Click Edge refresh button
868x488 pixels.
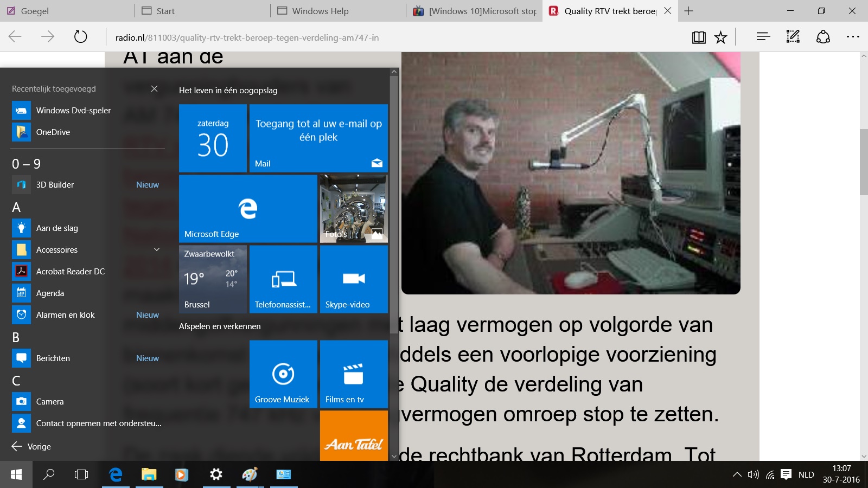(80, 37)
